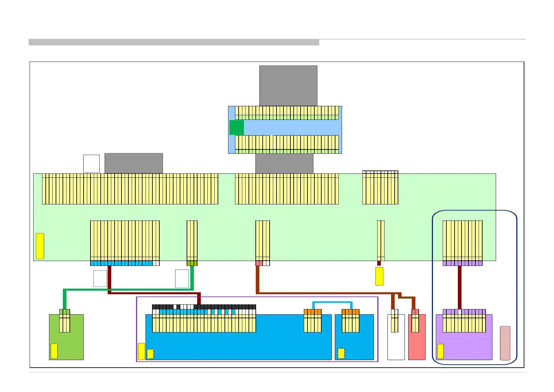Viewport: 554px width, 392px height.
Task: Click the yellow marker below the short dark-red stub
Action: pos(379,276)
